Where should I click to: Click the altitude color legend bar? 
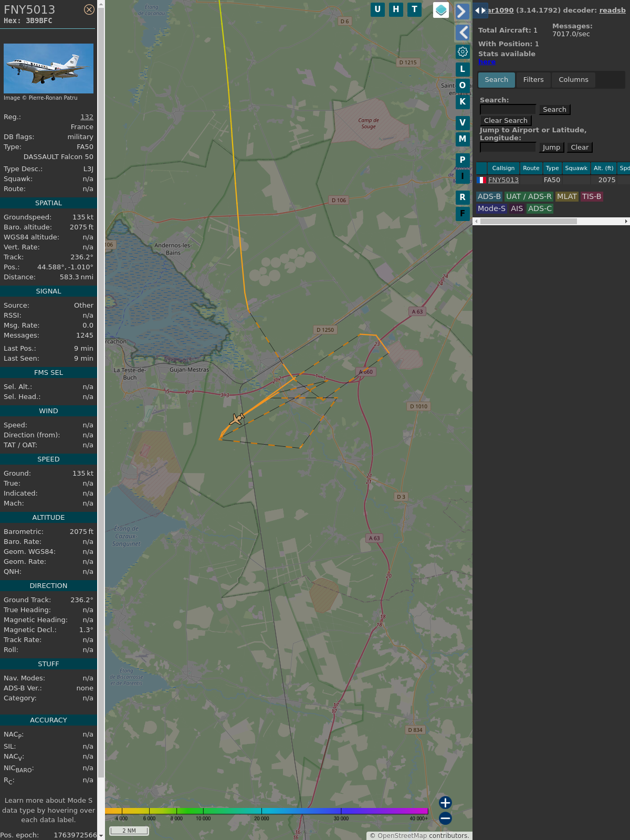pyautogui.click(x=266, y=811)
